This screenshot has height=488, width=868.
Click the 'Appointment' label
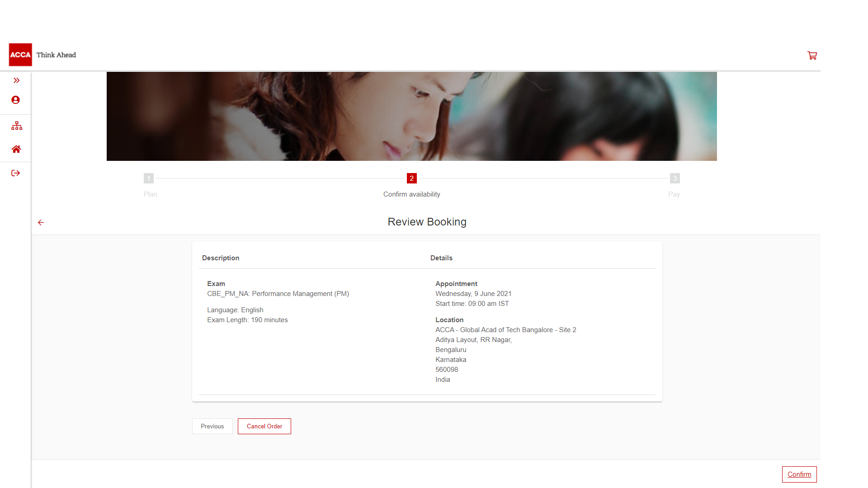(x=456, y=284)
